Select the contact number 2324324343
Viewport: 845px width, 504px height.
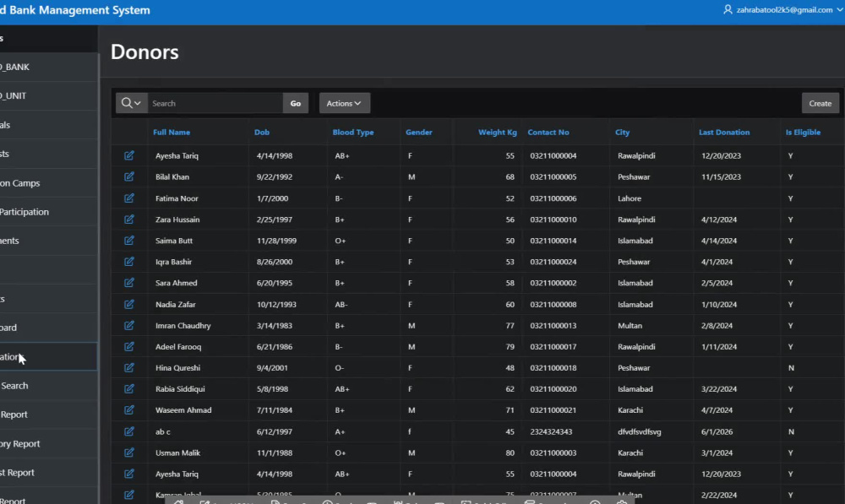pyautogui.click(x=551, y=431)
